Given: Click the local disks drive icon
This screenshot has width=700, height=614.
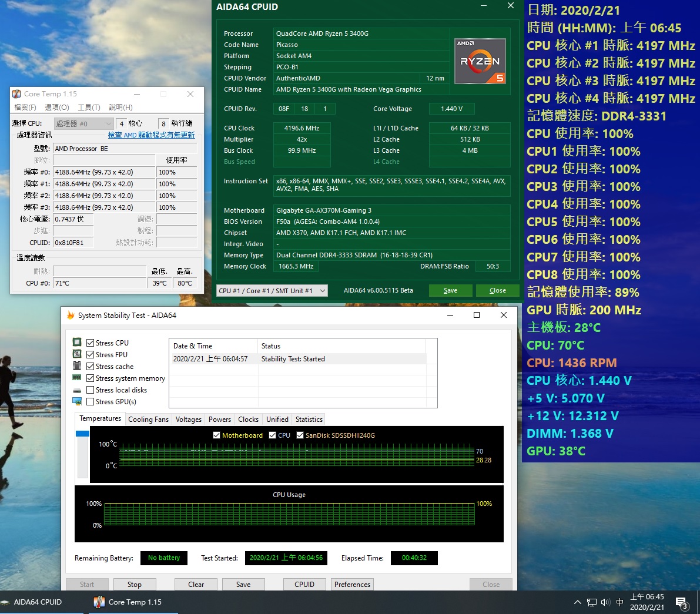Looking at the screenshot, I should 77,390.
